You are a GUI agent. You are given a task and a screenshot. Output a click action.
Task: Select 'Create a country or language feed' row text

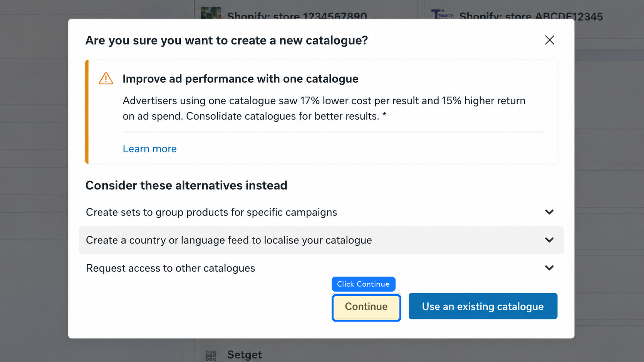229,240
